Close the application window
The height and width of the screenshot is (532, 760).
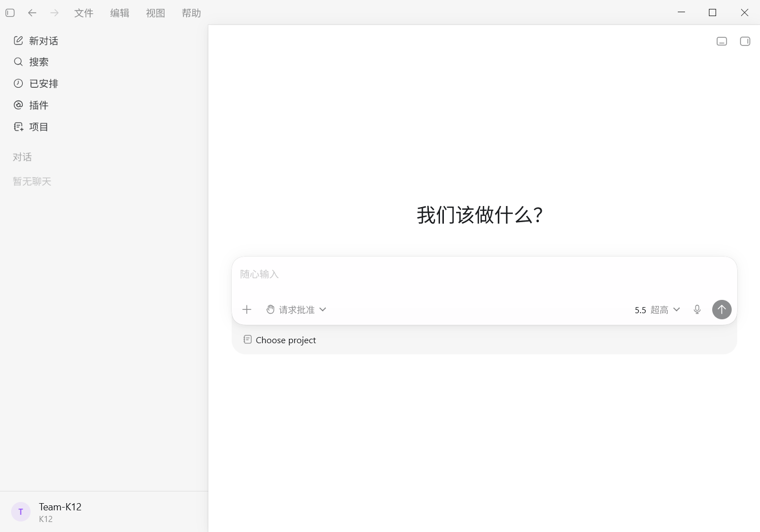(x=744, y=12)
